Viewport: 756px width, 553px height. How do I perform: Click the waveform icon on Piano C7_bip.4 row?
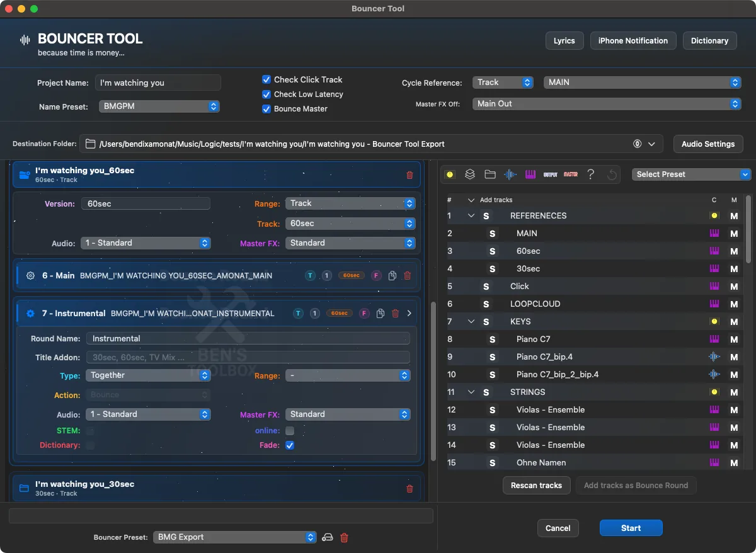(x=714, y=356)
